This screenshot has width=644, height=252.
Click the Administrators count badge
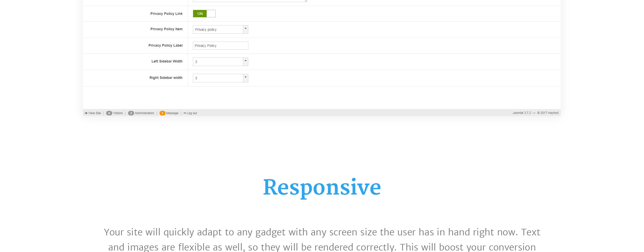pos(131,113)
